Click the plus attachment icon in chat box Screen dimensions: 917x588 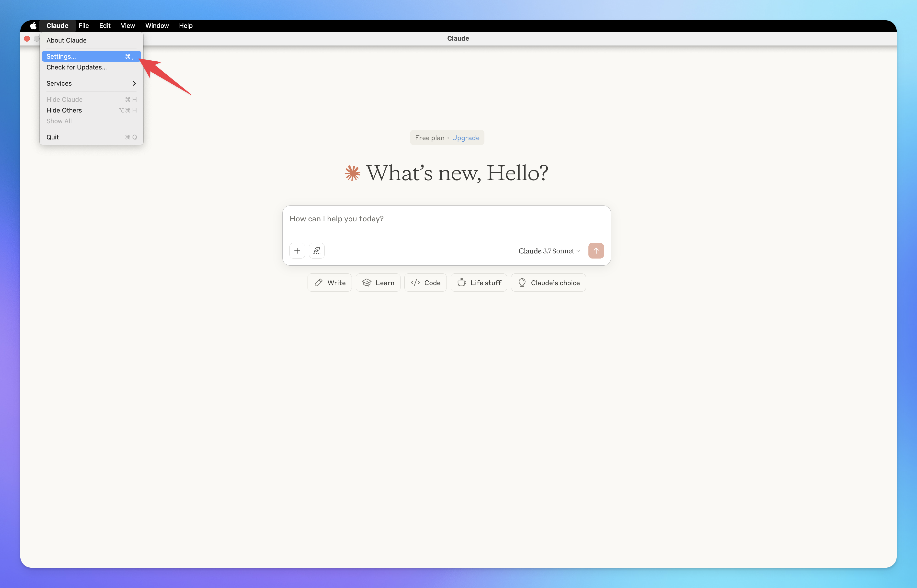click(297, 251)
